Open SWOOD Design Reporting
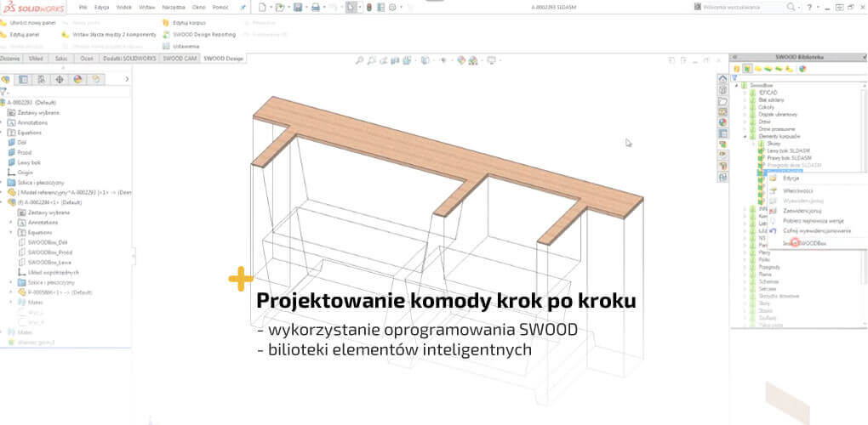 click(x=199, y=34)
